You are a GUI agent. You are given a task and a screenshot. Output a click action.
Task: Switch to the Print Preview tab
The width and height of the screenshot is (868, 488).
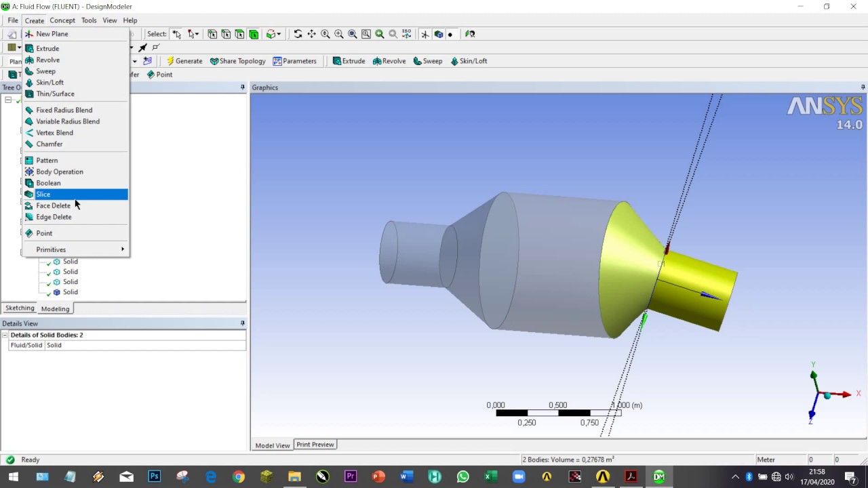pos(315,445)
